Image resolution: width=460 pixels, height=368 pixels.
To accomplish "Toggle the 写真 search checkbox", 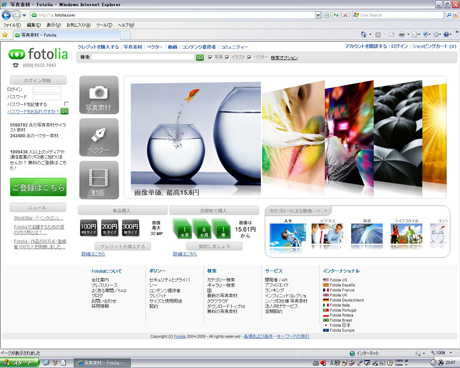I will pyautogui.click(x=210, y=57).
